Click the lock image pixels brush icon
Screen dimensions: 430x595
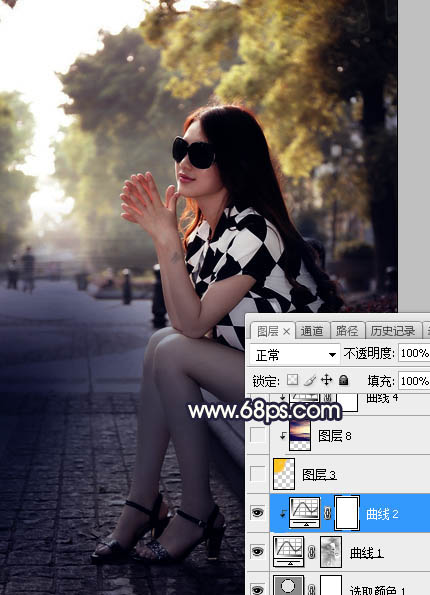tap(310, 380)
